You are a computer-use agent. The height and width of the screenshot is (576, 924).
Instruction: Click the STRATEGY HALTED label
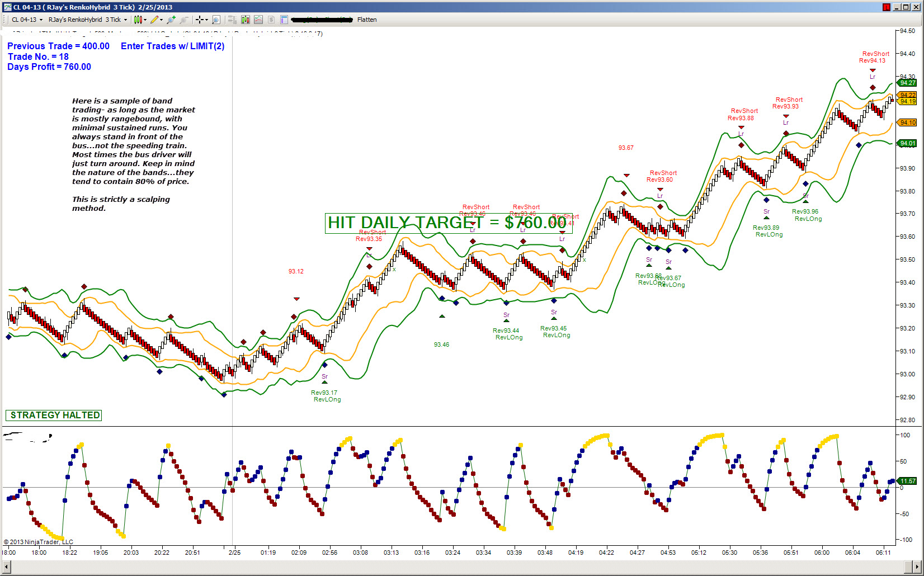pos(54,415)
